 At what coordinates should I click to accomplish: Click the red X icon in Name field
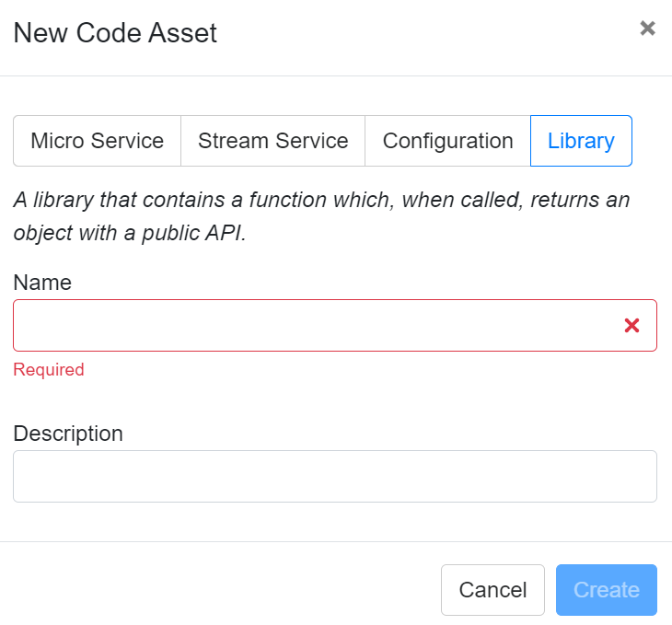[631, 325]
